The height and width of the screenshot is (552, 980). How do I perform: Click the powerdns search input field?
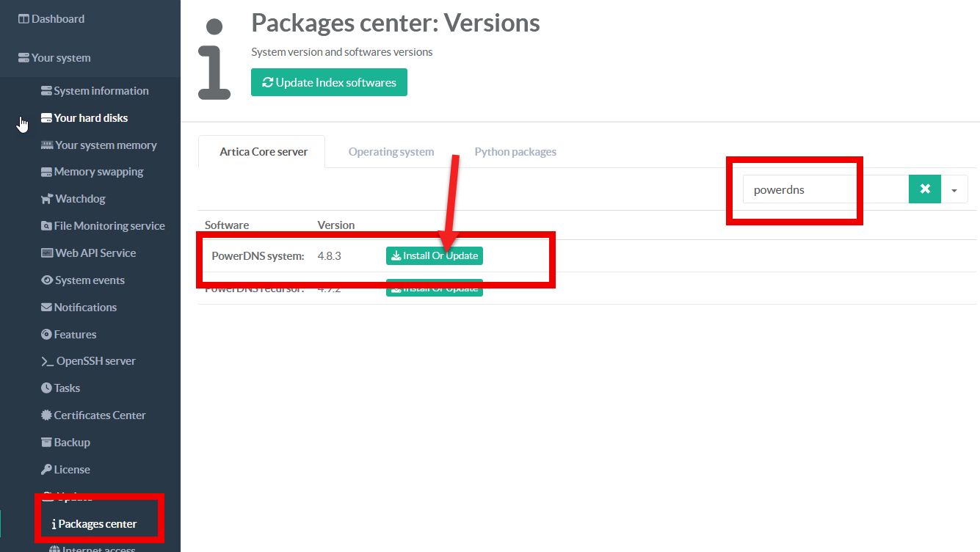825,189
